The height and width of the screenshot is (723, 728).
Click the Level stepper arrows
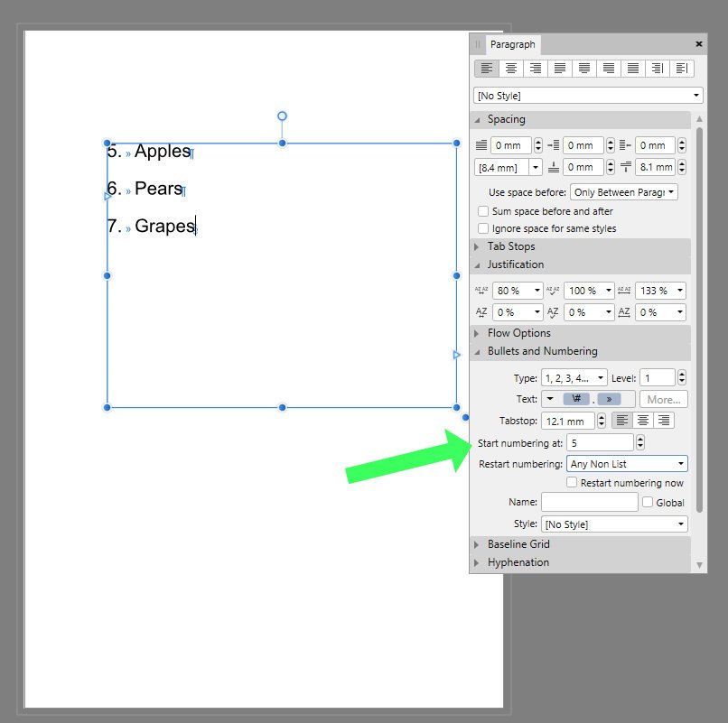(682, 378)
